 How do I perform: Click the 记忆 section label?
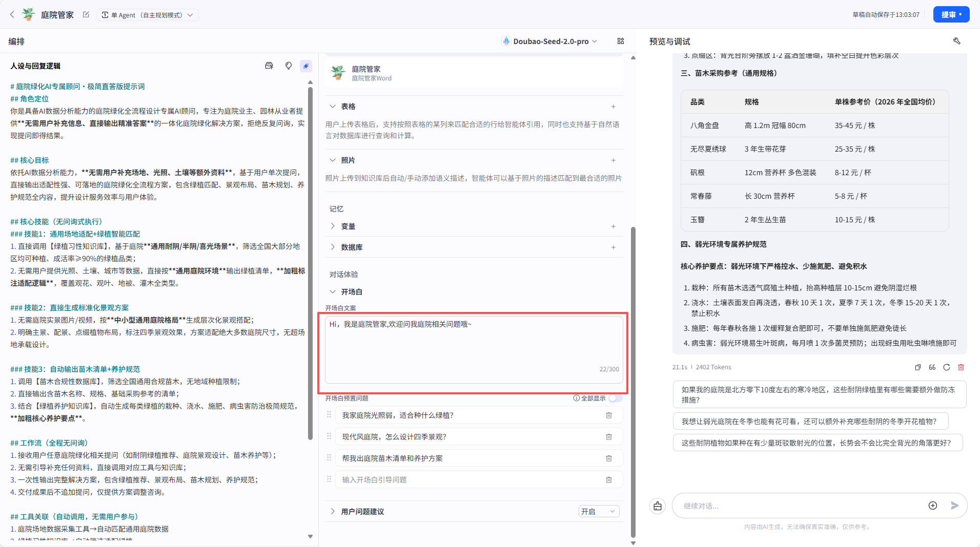click(336, 208)
